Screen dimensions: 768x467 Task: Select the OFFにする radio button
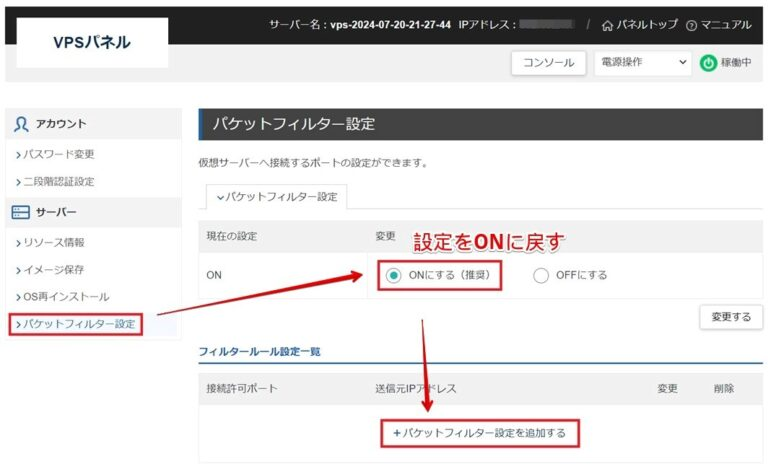(x=541, y=275)
